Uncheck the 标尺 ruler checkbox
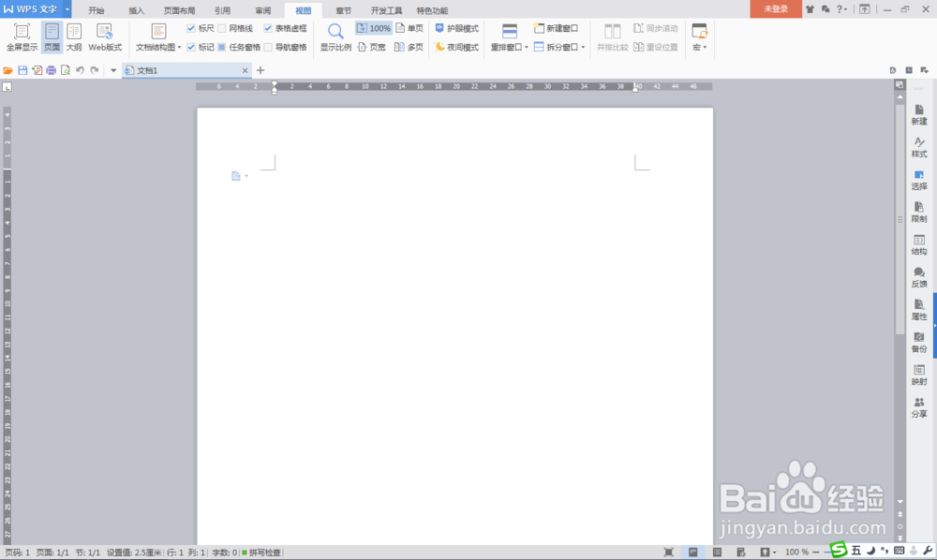Screen dimensions: 937x560 pos(191,28)
